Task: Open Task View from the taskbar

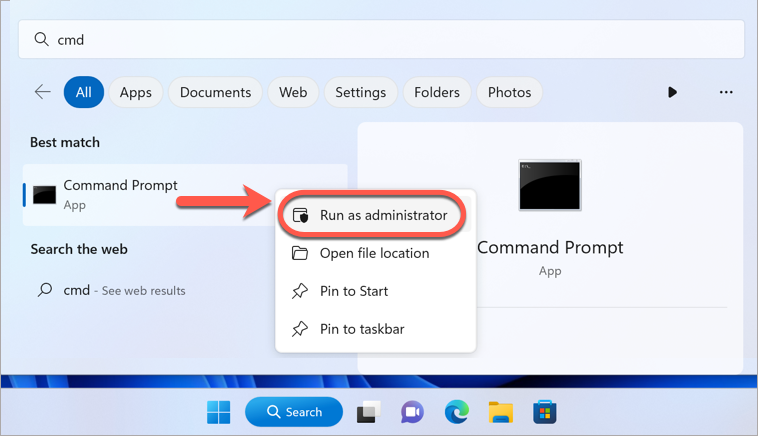Action: point(368,412)
